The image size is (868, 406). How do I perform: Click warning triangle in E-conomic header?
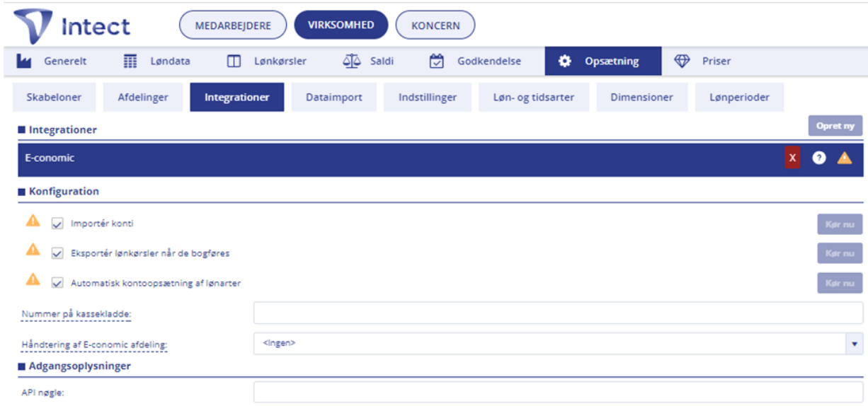(845, 158)
